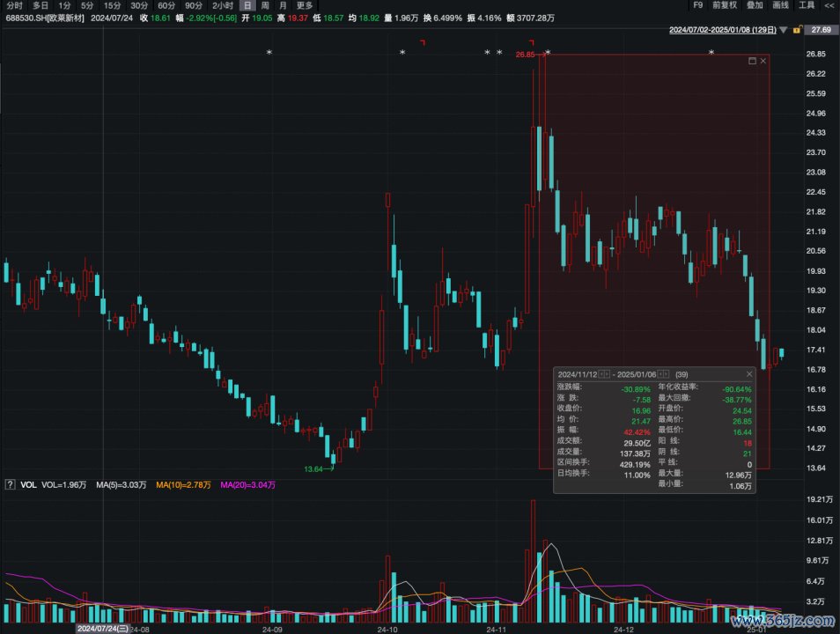
Task: Open the 多日 multi-day view tab
Action: 41,5
